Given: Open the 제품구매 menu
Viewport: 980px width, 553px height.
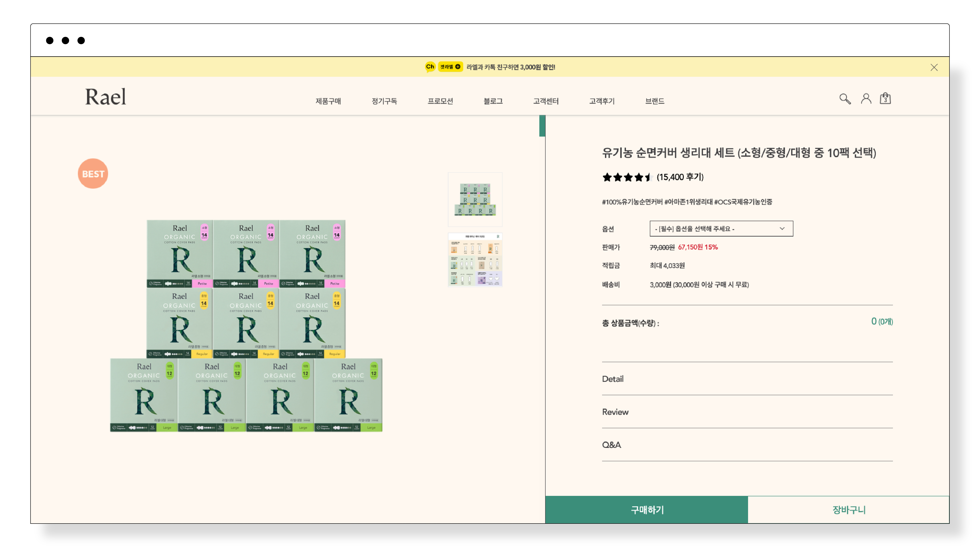Looking at the screenshot, I should click(328, 101).
